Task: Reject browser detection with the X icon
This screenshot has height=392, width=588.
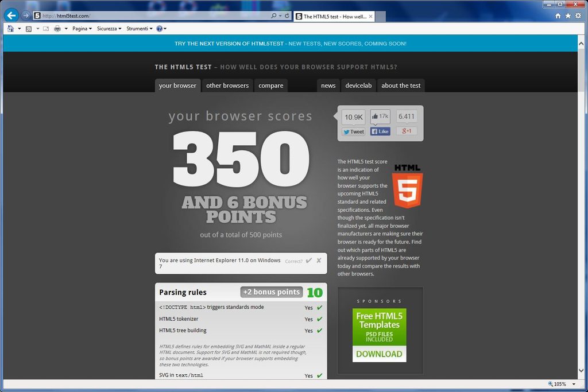Action: pyautogui.click(x=319, y=261)
